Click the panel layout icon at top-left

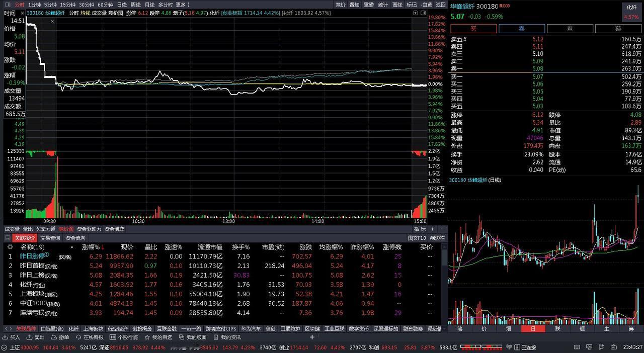tap(7, 5)
